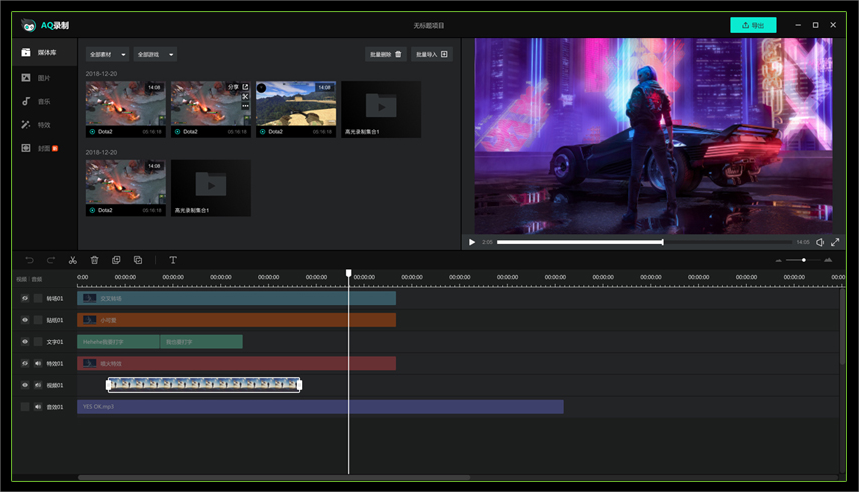
Task: Tick the checkbox beside 文字01
Action: point(38,342)
